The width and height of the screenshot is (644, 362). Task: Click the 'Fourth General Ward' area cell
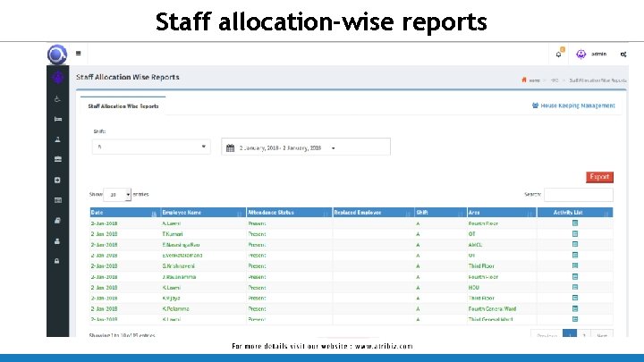[x=492, y=308]
